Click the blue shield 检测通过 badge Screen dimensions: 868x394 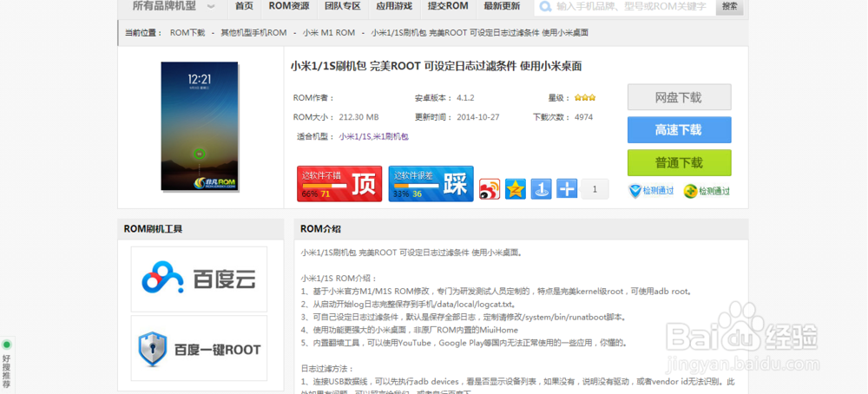tap(652, 191)
